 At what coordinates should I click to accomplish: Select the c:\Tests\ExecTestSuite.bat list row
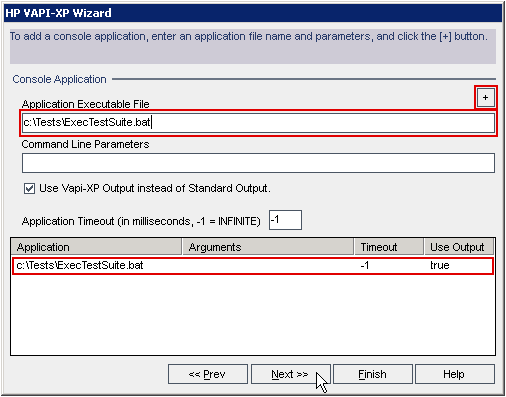pos(253,266)
